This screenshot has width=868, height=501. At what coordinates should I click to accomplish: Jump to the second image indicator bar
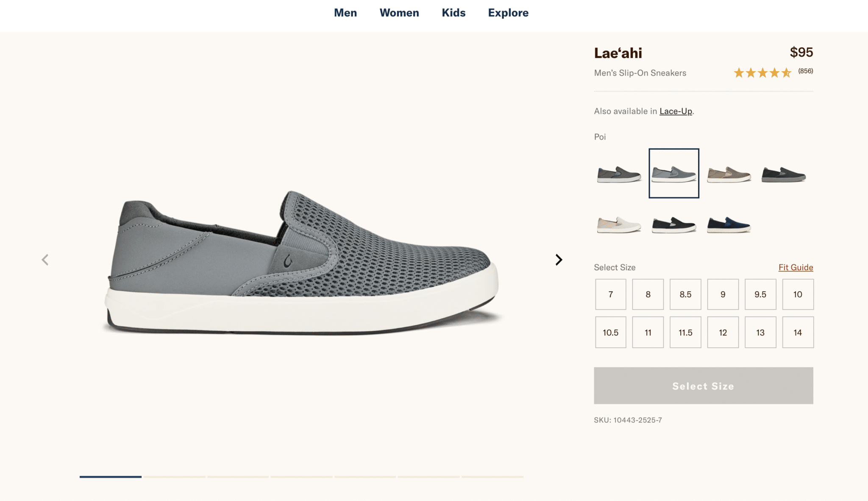tap(174, 477)
